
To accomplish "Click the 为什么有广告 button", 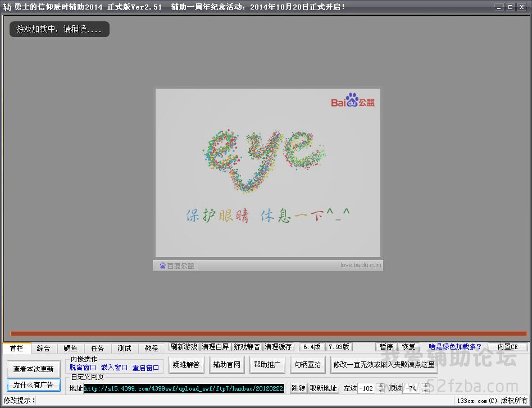I will tap(34, 385).
